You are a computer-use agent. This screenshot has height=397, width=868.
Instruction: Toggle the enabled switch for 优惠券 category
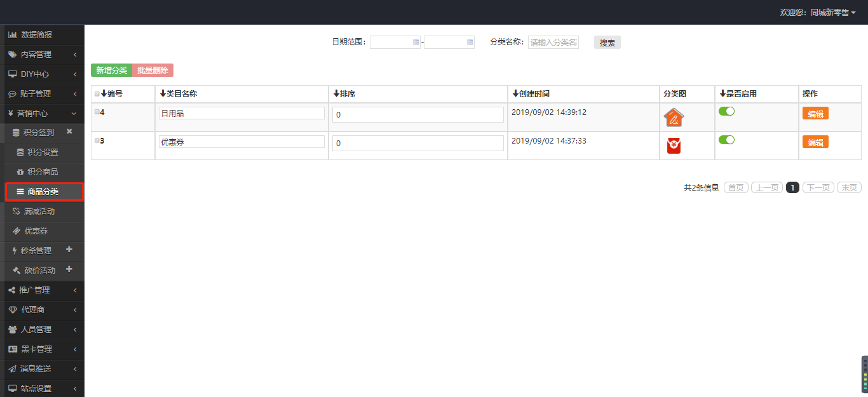[726, 140]
